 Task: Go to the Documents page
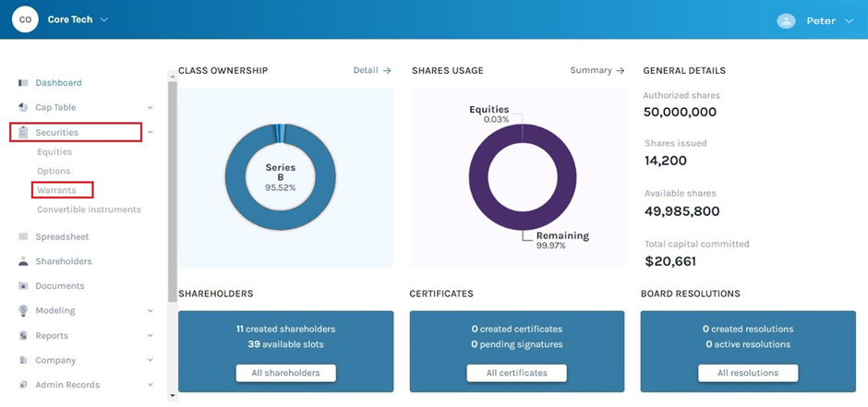coord(60,286)
